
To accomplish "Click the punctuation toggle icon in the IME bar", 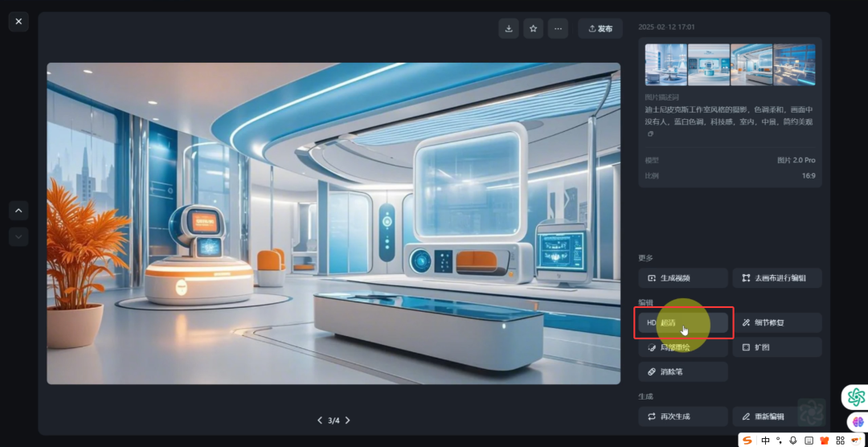I will (x=780, y=441).
